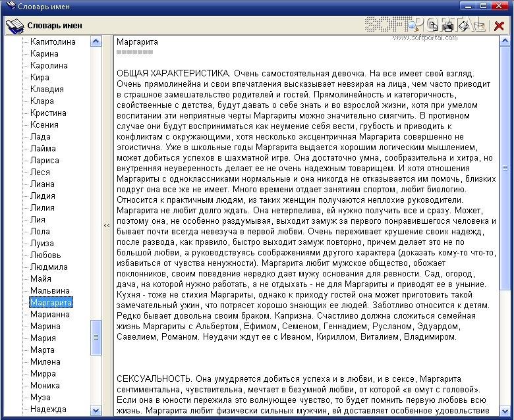Select the name Лариса
The height and width of the screenshot is (420, 514).
(x=45, y=161)
